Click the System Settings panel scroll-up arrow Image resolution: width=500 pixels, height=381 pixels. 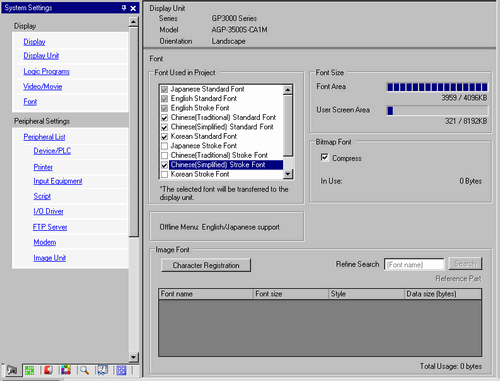[x=133, y=22]
